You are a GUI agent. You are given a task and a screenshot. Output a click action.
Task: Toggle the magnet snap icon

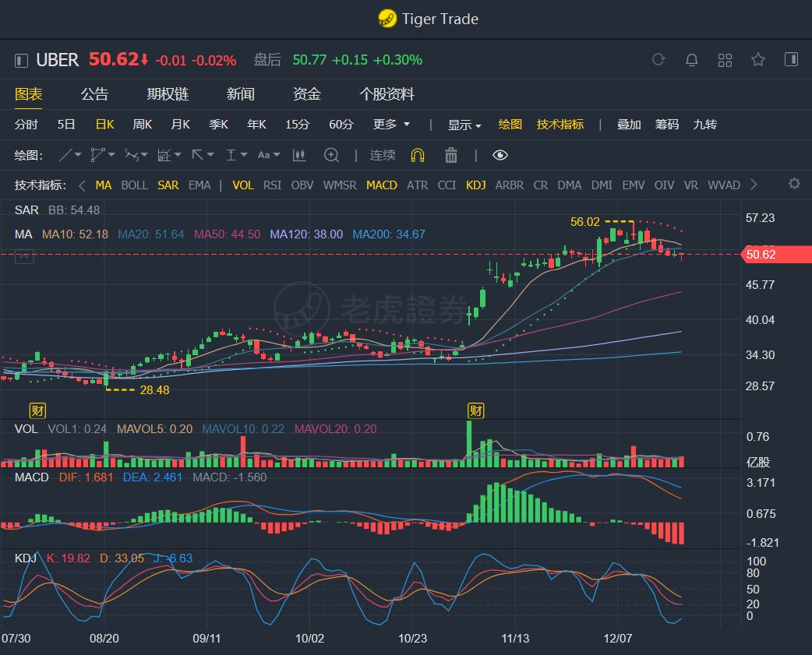(x=418, y=155)
